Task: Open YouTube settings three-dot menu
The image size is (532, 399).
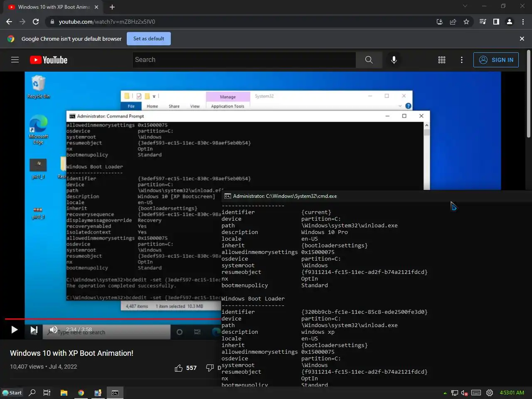Action: coord(462,60)
